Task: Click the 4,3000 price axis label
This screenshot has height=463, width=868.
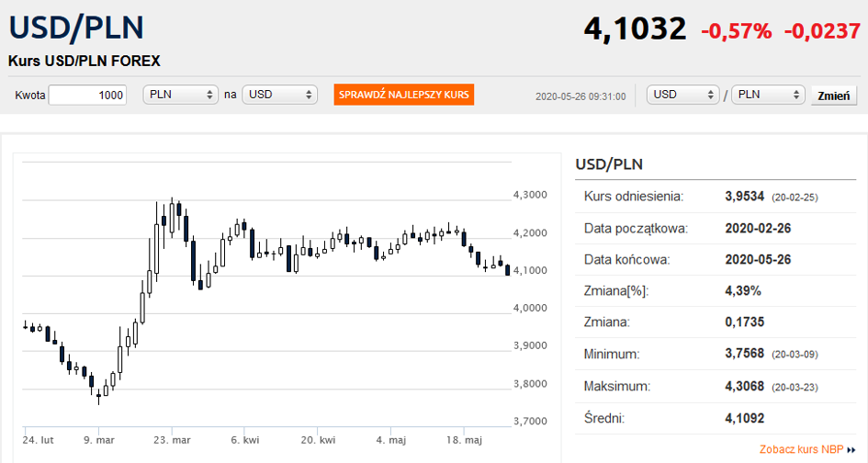Action: pyautogui.click(x=530, y=195)
